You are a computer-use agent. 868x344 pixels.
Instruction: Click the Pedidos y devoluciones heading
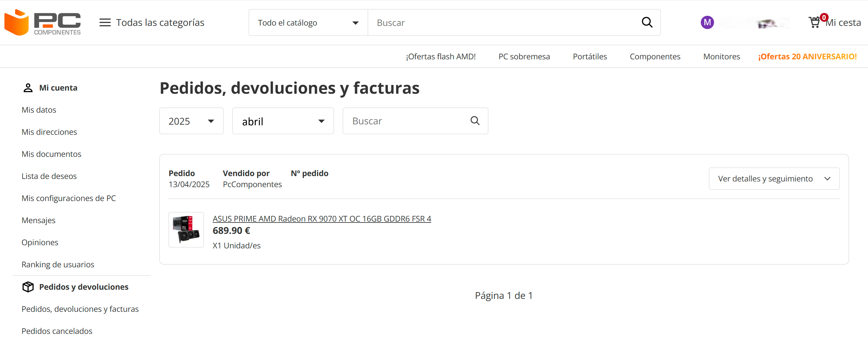click(x=84, y=287)
